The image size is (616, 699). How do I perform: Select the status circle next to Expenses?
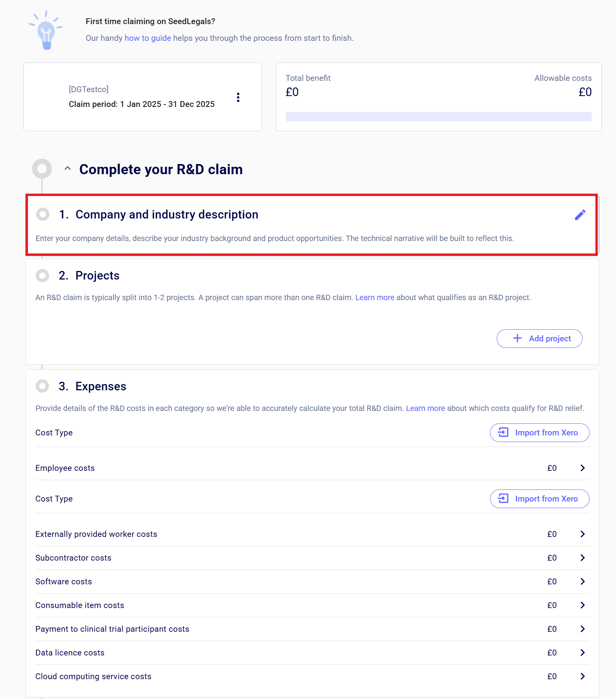coord(42,386)
